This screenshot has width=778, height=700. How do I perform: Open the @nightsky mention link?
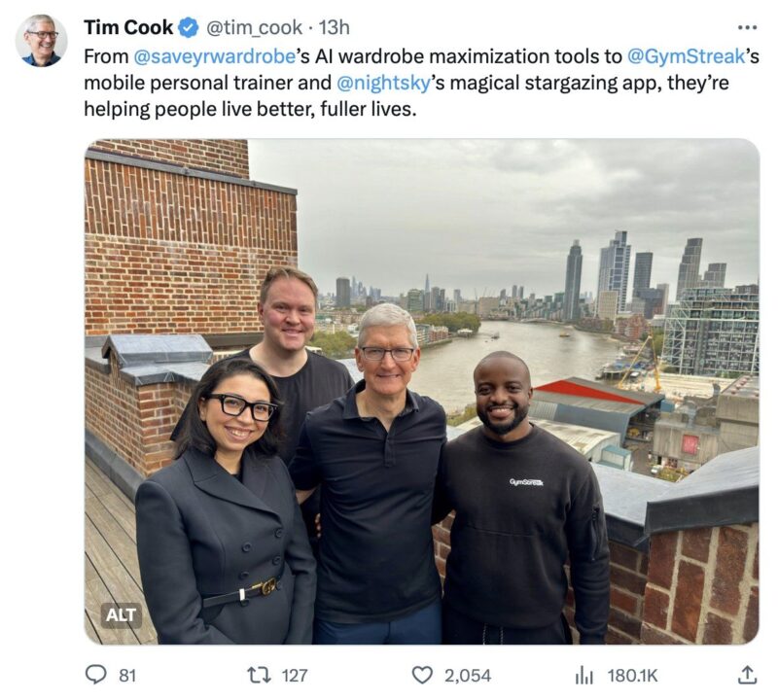[x=383, y=83]
